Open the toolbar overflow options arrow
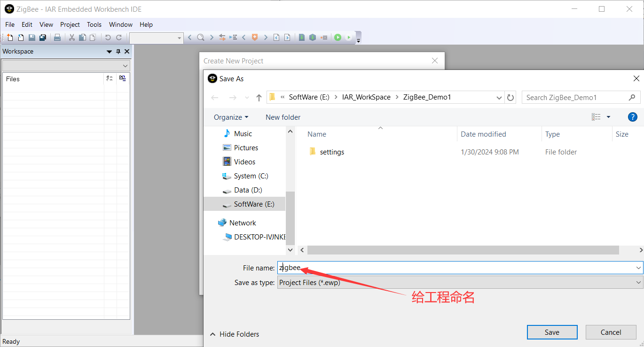Screen dimensions: 644x347 pyautogui.click(x=359, y=40)
